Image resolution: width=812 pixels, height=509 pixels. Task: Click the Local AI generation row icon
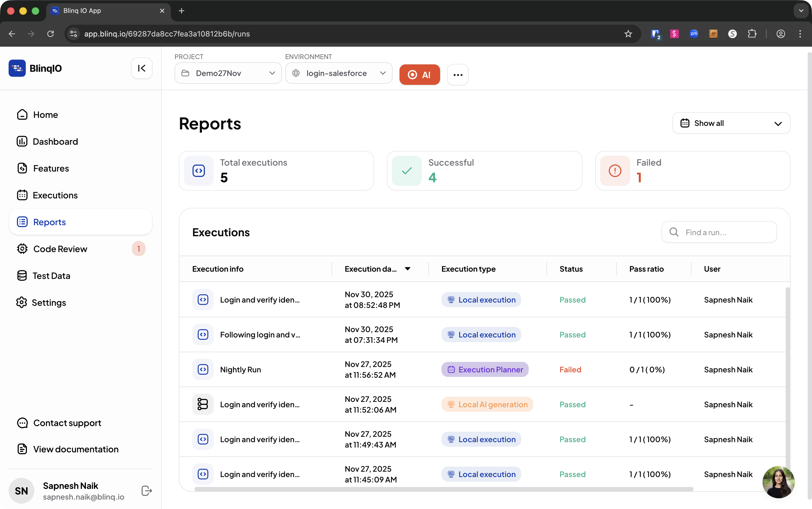(x=203, y=404)
